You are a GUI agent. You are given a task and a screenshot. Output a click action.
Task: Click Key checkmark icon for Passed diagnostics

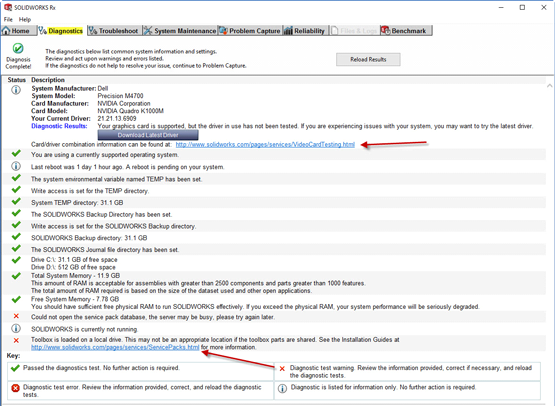[15, 368]
